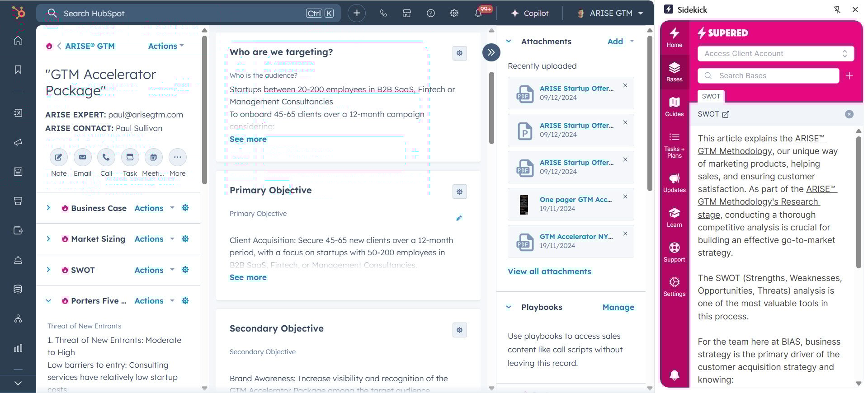This screenshot has width=868, height=393.
Task: Open Sidekick Learn section
Action: [675, 218]
